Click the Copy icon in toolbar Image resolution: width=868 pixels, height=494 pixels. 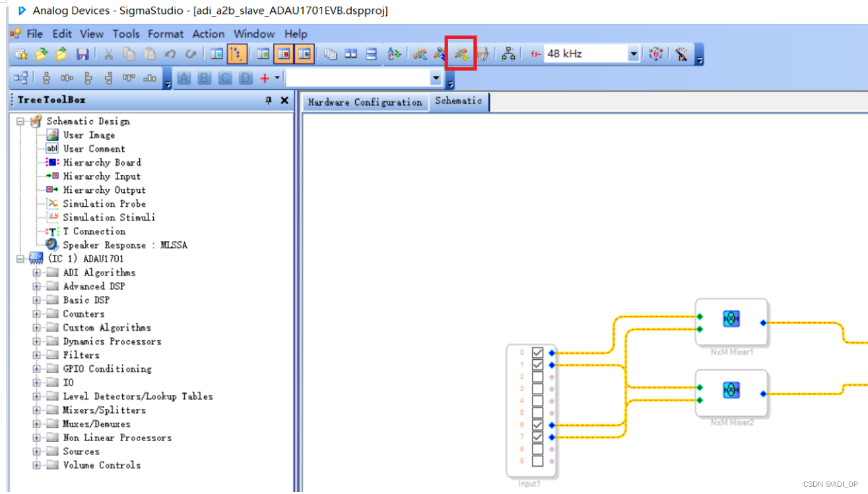coord(129,54)
